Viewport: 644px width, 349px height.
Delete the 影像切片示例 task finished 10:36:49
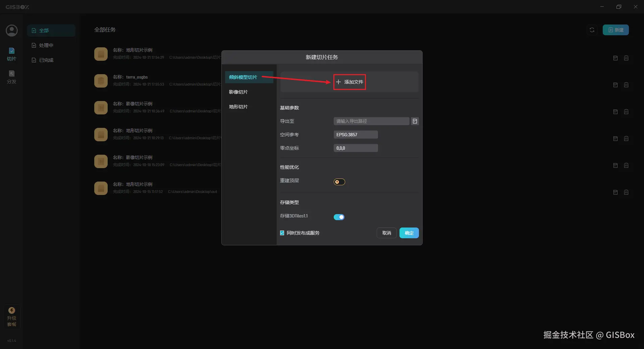626,112
